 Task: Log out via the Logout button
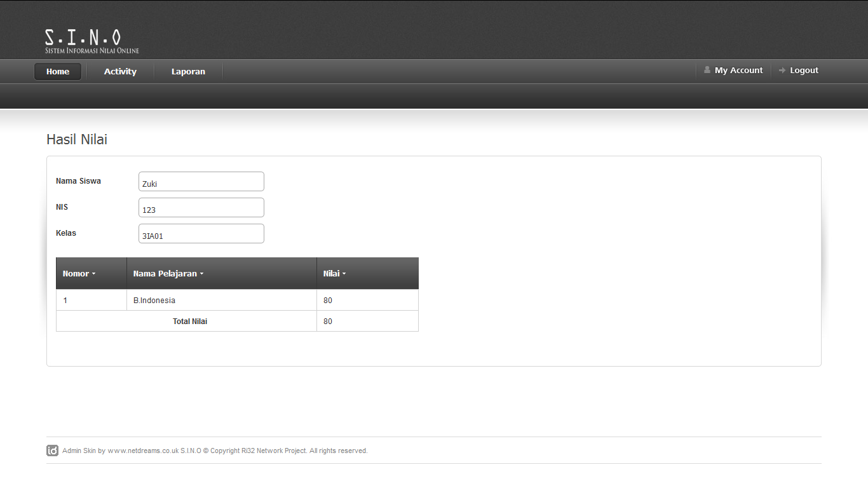(x=803, y=70)
